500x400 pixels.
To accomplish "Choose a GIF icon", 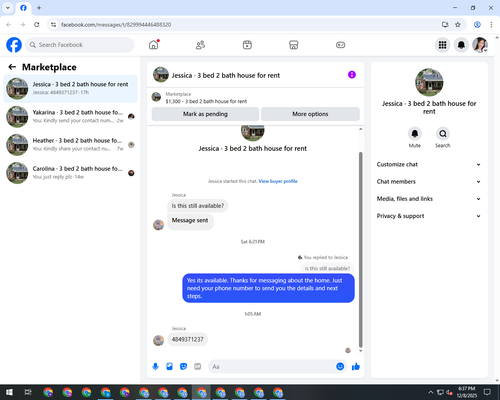I will pyautogui.click(x=198, y=367).
